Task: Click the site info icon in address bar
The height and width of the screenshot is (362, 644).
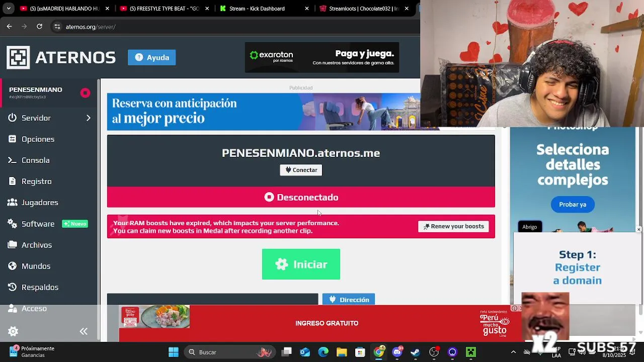Action: click(57, 27)
